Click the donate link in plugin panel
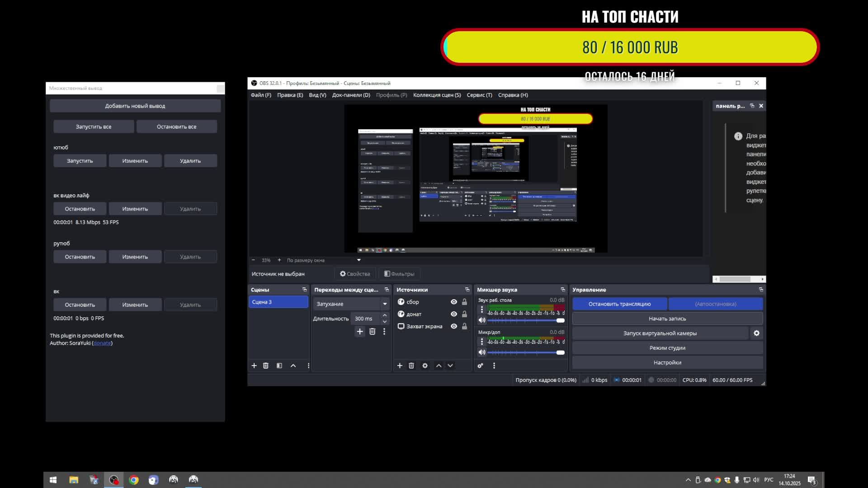Screen dimensions: 868x488 [102, 343]
